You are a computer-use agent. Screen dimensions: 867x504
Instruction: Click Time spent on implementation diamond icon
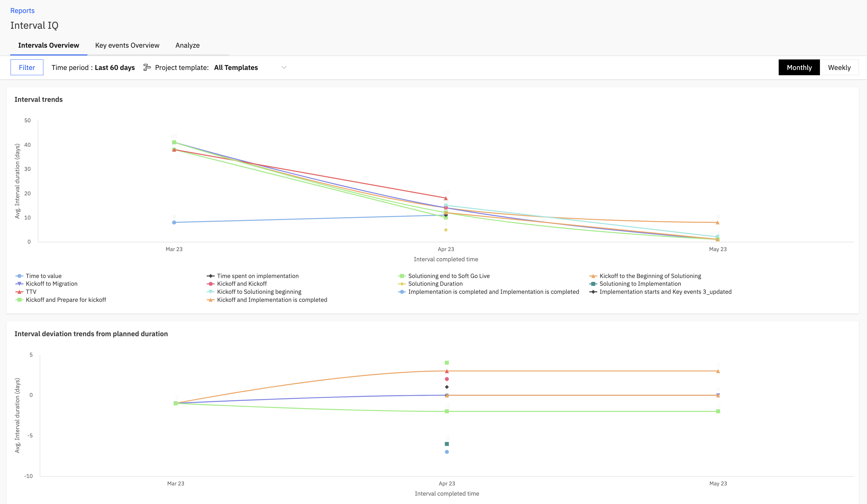click(x=211, y=276)
